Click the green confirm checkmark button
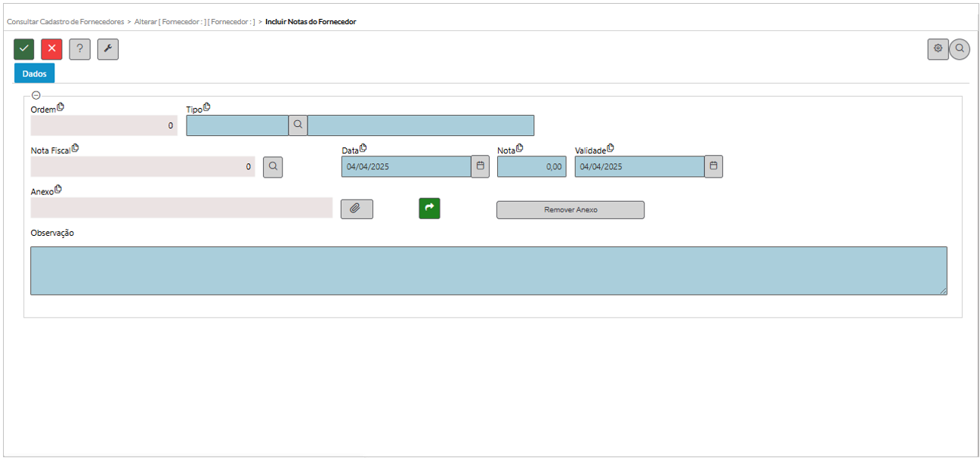Image resolution: width=980 pixels, height=458 pixels. click(24, 49)
